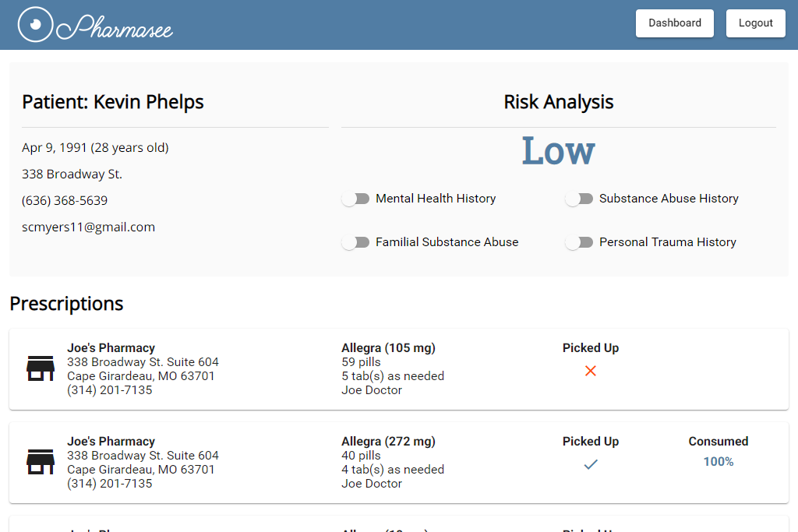Click the Low risk level text
This screenshot has height=532, width=798.
[558, 150]
